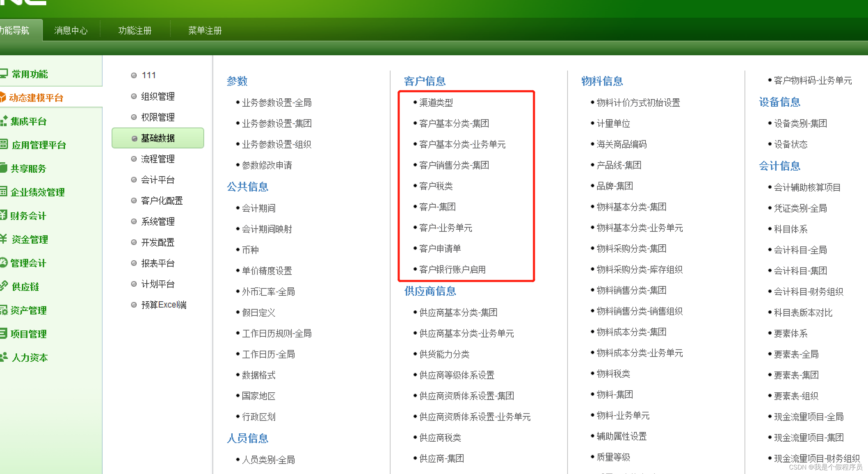This screenshot has width=868, height=474.
Task: Open 计量单位 link
Action: [x=613, y=123]
